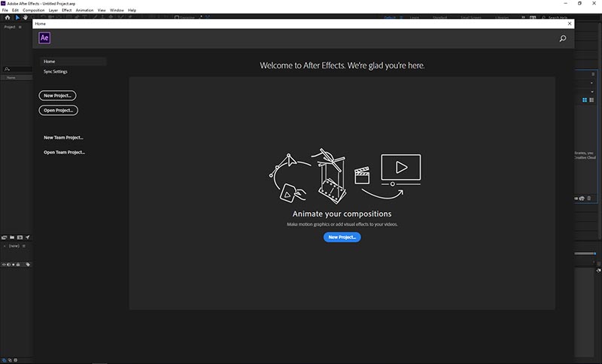Open Sync Settings in the sidebar

point(55,71)
